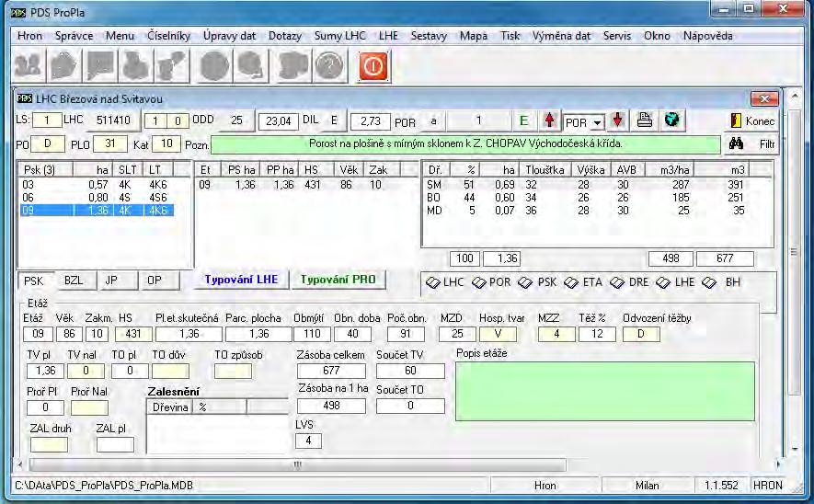Click the red up arrow button

tap(550, 120)
